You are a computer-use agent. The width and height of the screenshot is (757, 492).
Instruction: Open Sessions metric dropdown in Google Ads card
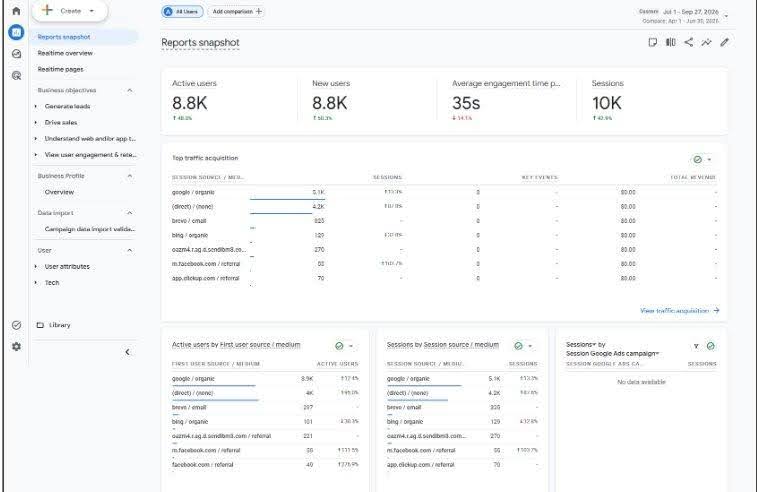[x=581, y=345]
